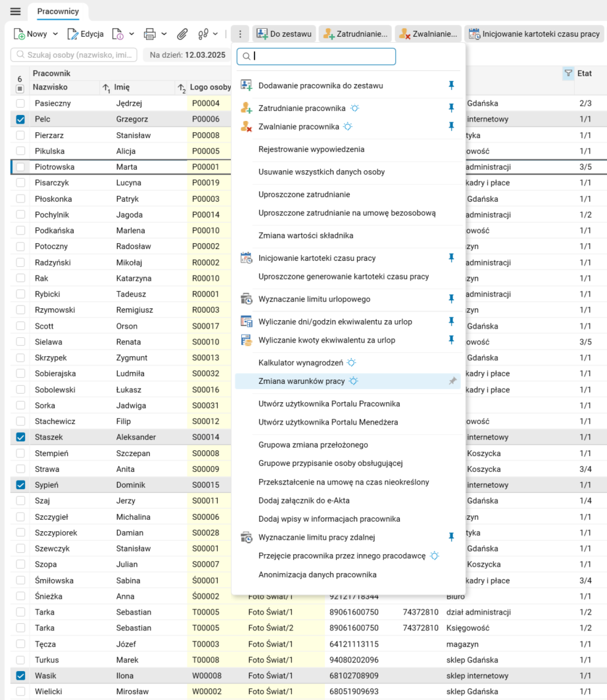
Task: Choose Anonimizacja danych pracownika
Action: 318,574
